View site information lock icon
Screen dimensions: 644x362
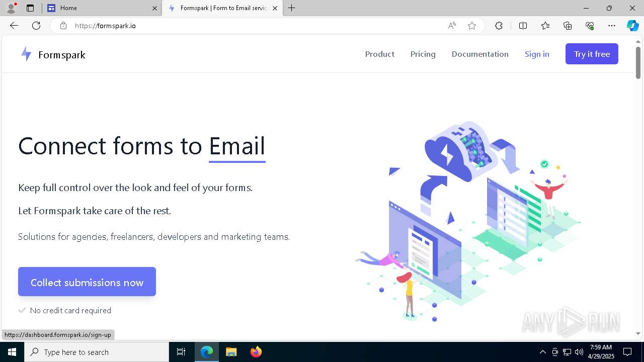(63, 26)
